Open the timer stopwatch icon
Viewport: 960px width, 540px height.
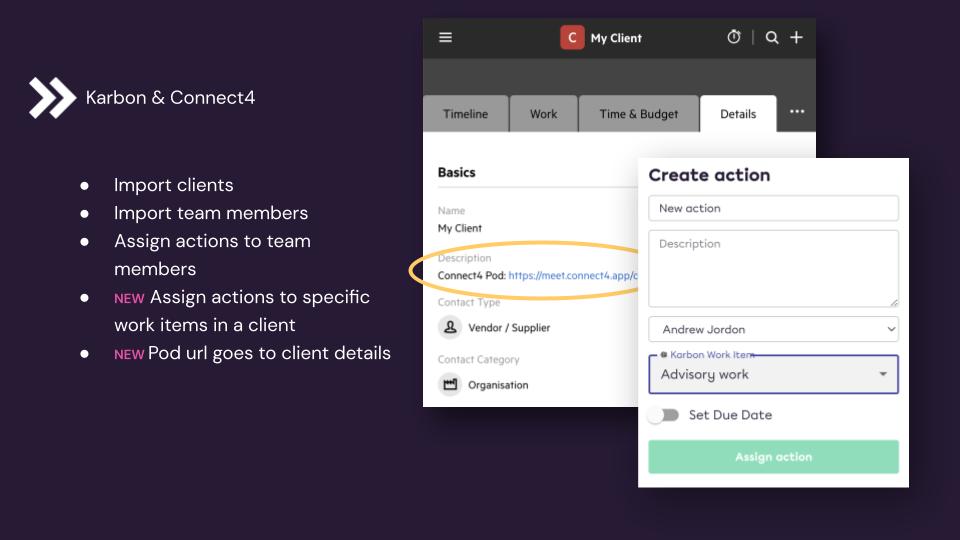pos(733,37)
